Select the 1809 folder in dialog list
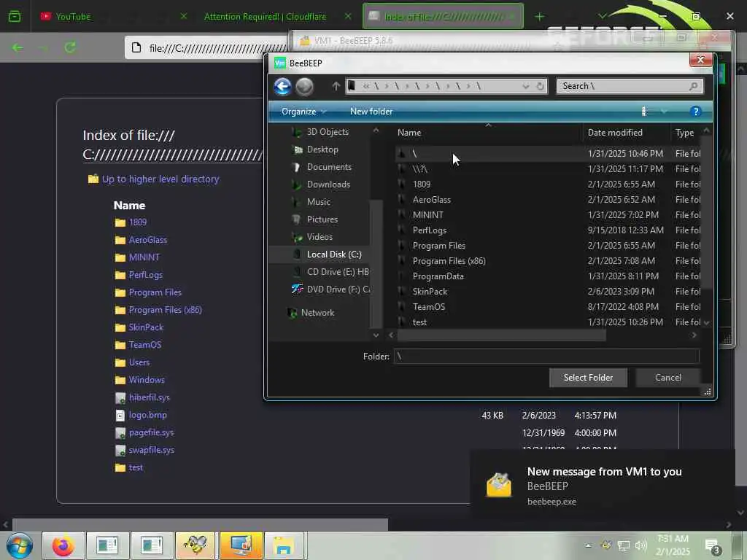Viewport: 747px width, 560px height. click(548, 184)
